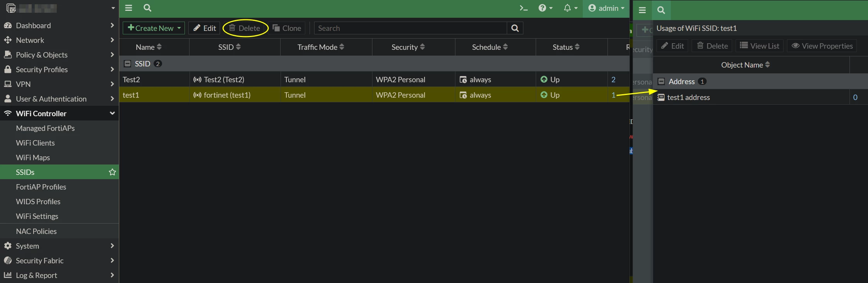The height and width of the screenshot is (283, 868).
Task: Click View Properties in usage panel
Action: 822,46
